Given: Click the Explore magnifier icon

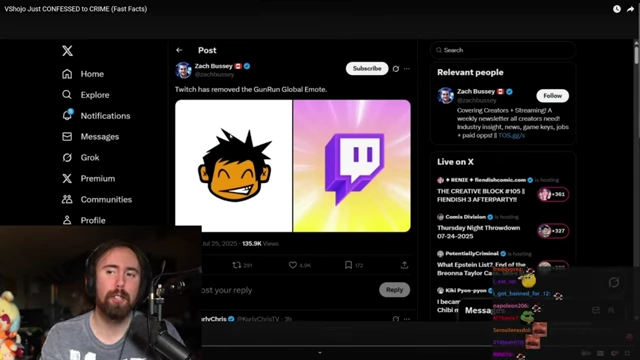Looking at the screenshot, I should pyautogui.click(x=67, y=95).
